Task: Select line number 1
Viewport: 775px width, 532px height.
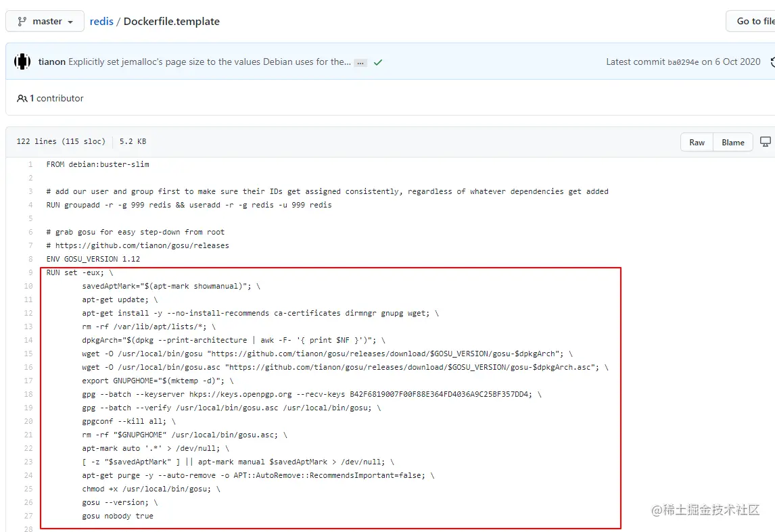Action: (x=30, y=164)
